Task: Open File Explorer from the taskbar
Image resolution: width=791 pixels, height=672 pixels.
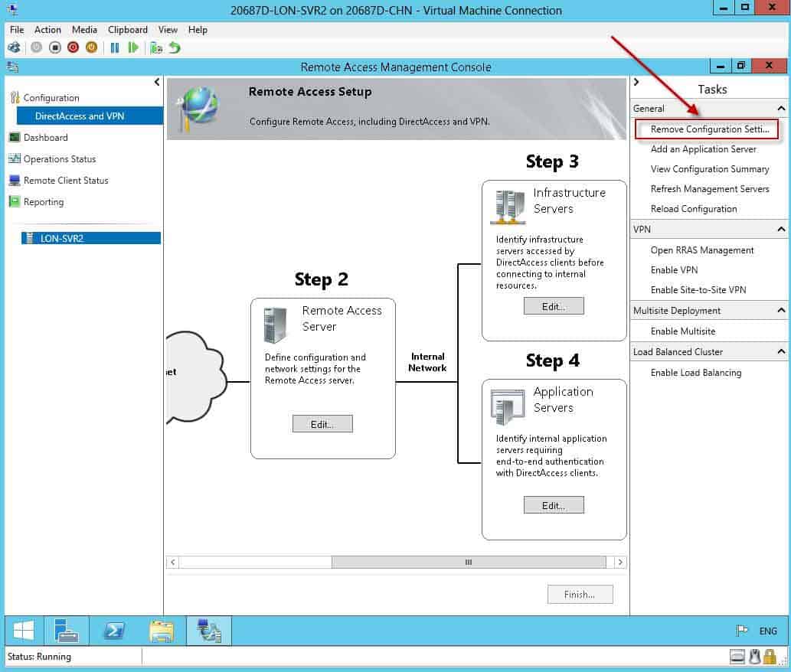Action: (162, 631)
